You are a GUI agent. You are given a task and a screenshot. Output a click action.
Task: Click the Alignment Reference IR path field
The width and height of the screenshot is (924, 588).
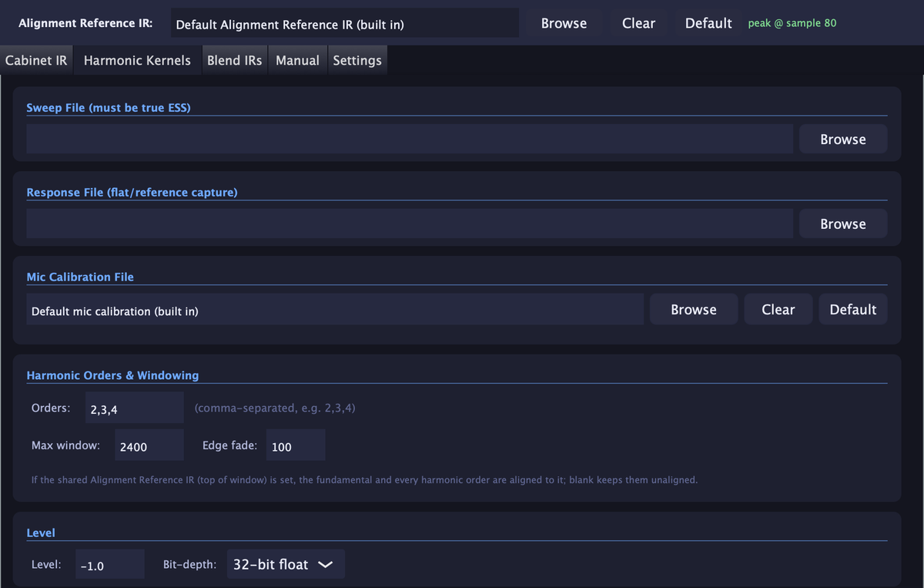345,23
